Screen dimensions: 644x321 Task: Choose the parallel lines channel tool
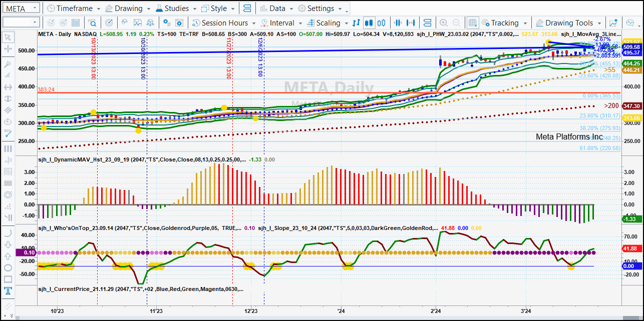[8, 110]
